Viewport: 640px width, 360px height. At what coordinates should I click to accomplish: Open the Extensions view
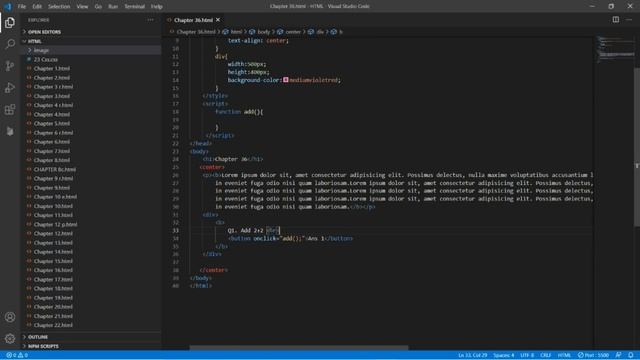[10, 109]
